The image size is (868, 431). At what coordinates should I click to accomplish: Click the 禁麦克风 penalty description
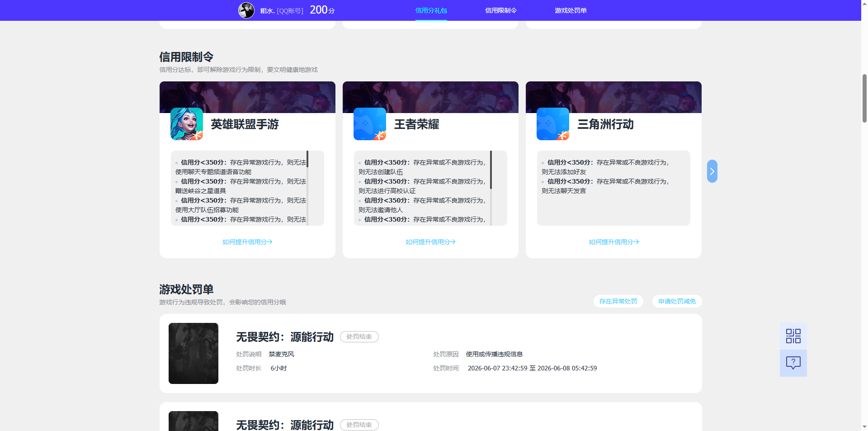(x=281, y=354)
